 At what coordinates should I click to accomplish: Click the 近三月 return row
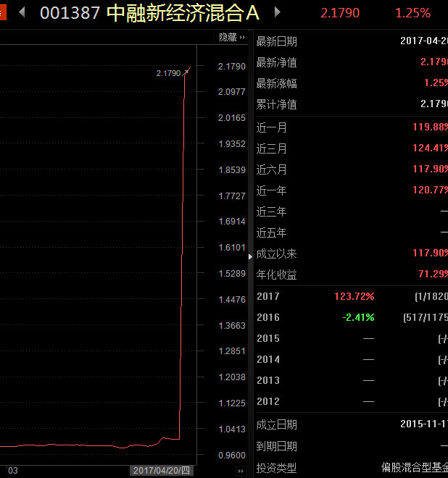tap(352, 148)
